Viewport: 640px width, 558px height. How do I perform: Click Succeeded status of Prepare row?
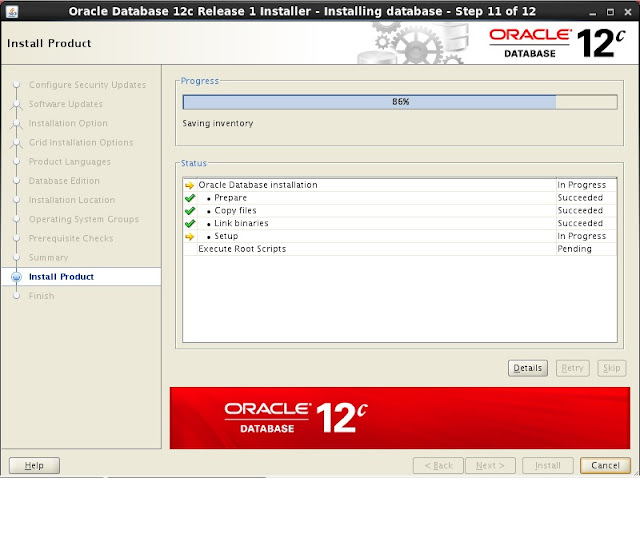[580, 198]
